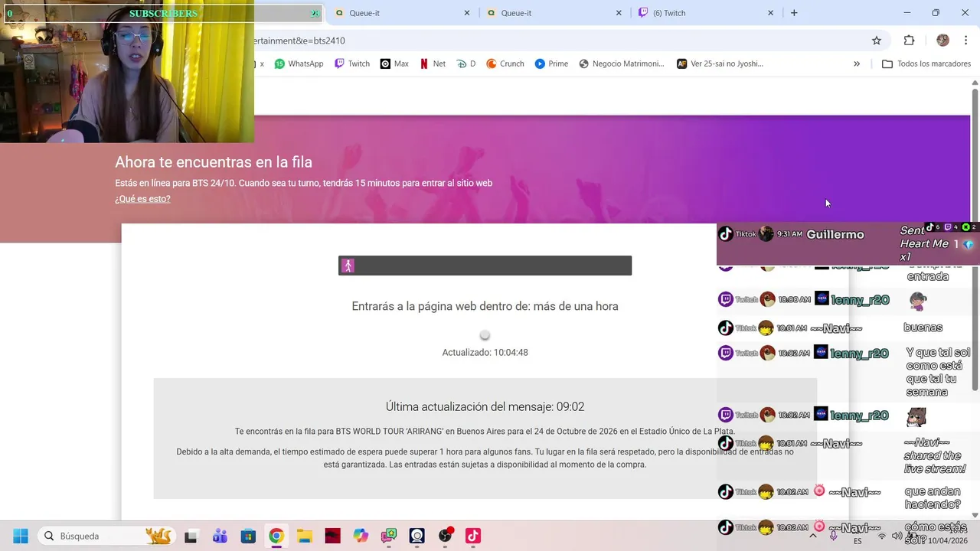Close the second Queue-it tab

pos(619,13)
